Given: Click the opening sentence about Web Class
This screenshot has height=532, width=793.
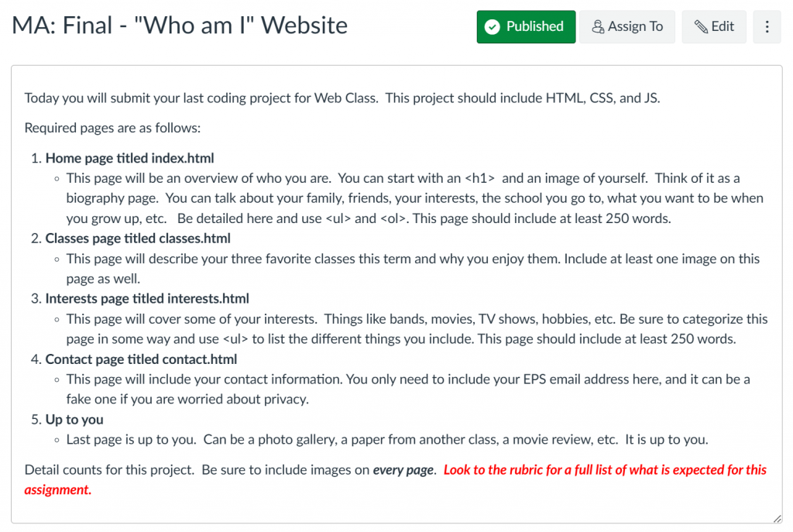Looking at the screenshot, I should pyautogui.click(x=342, y=98).
